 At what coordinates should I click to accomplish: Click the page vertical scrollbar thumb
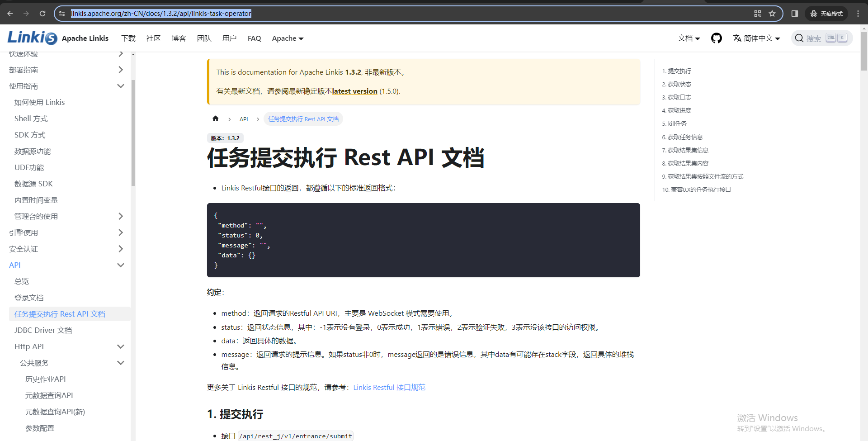click(x=864, y=51)
